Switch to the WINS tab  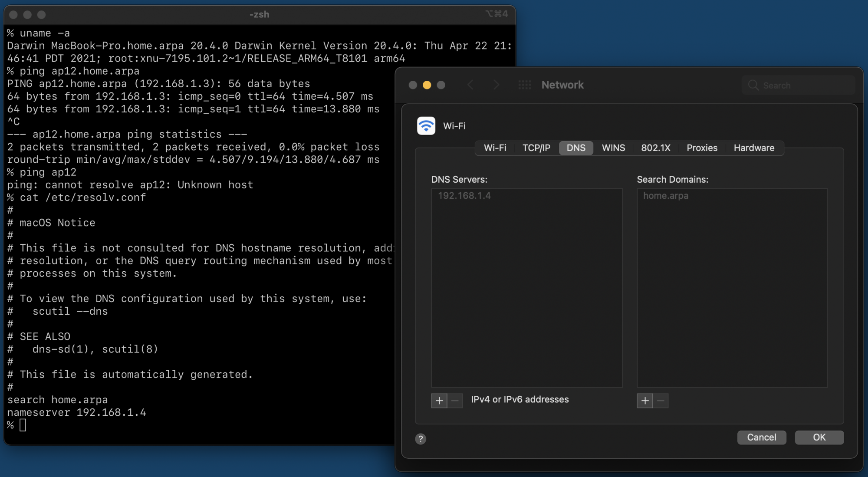[x=613, y=148]
